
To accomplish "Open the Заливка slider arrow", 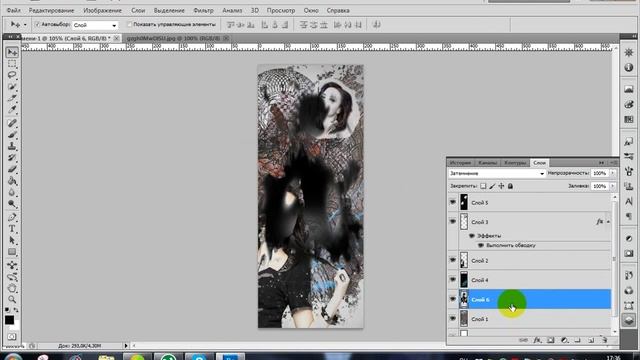I will pos(612,186).
